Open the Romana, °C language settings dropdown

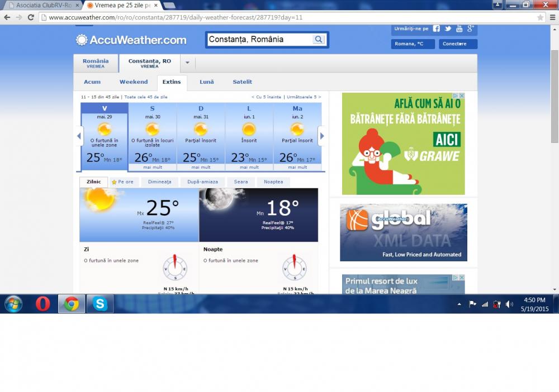[x=413, y=44]
